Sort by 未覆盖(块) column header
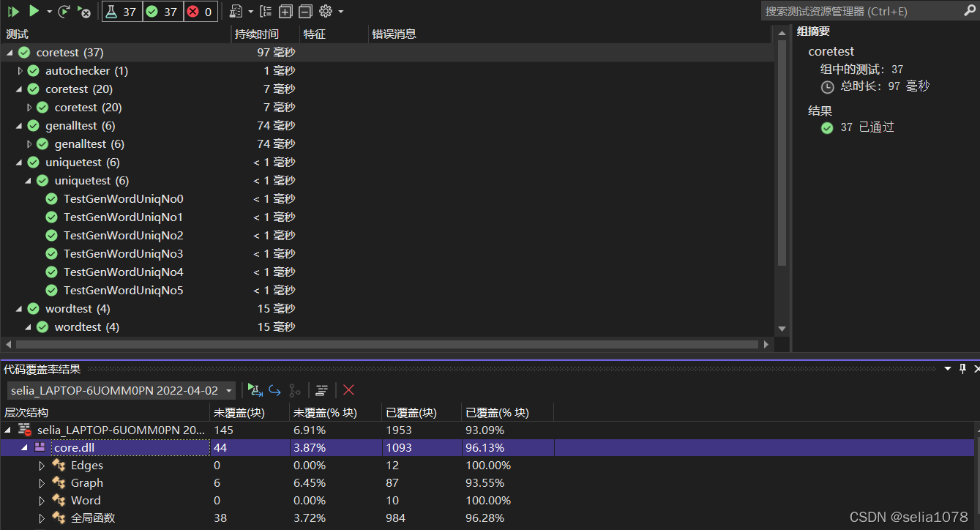 (250, 413)
